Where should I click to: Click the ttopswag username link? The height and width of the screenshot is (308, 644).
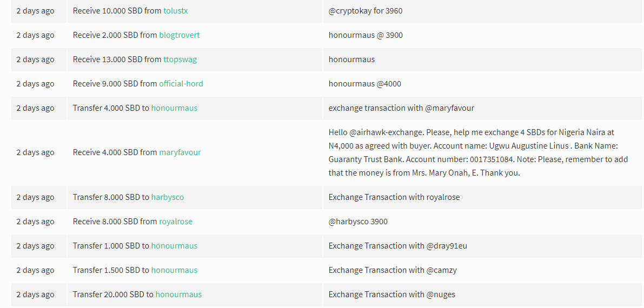point(180,59)
